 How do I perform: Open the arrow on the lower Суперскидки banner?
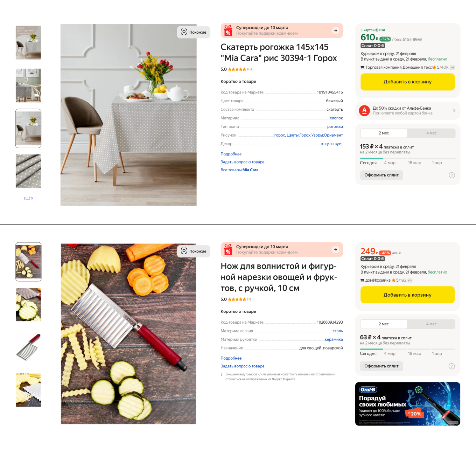(x=336, y=250)
